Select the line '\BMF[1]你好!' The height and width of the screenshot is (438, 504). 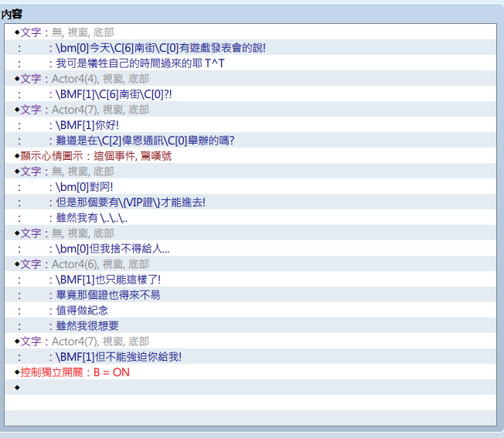(x=250, y=124)
